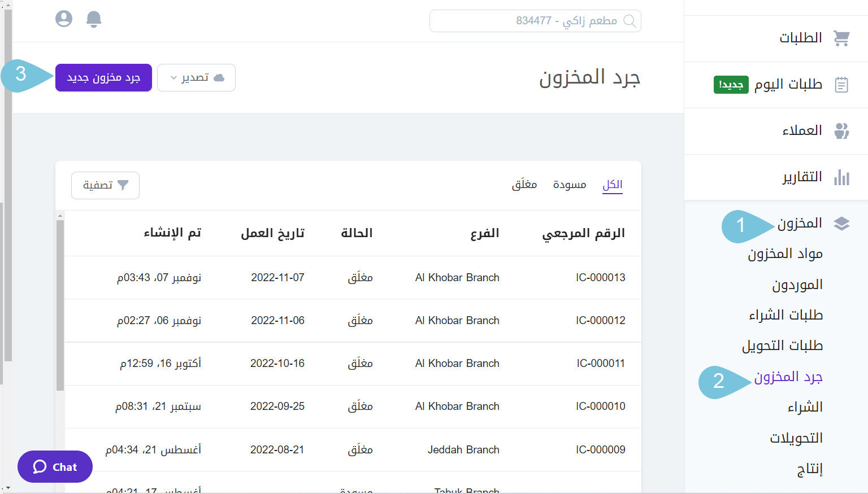Open طلبات الشراء purchase orders from sidebar
868x494 pixels.
click(786, 315)
